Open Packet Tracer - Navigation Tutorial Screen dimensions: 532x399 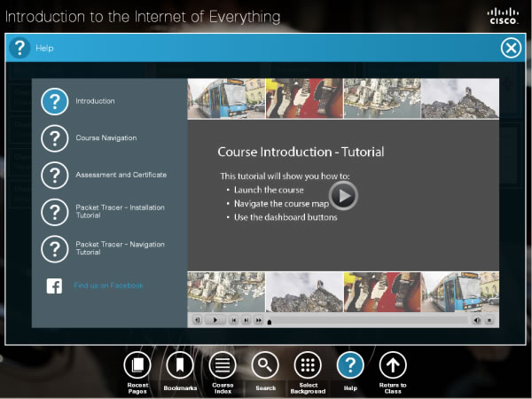click(55, 247)
